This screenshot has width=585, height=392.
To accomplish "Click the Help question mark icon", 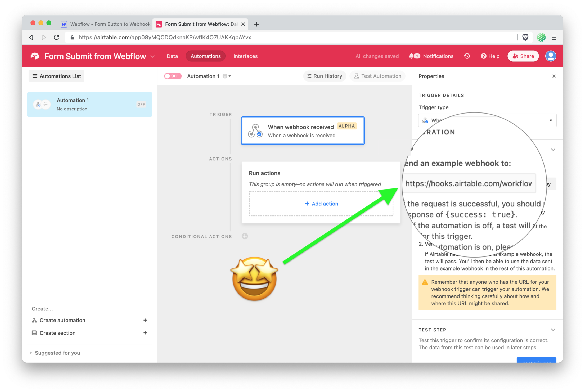I will (485, 56).
